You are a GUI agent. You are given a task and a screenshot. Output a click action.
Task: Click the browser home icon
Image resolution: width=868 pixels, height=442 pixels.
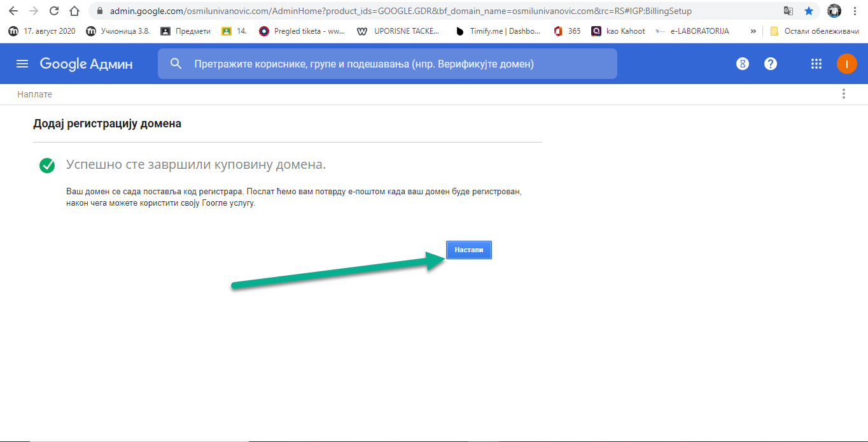click(74, 11)
